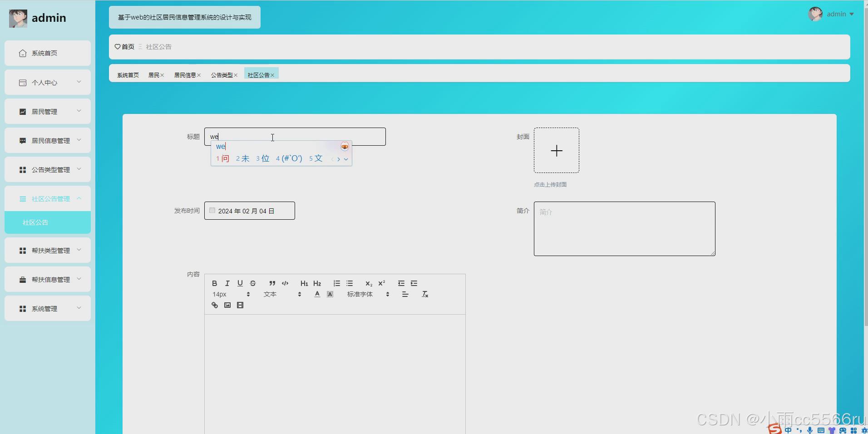Open 标准字体 font family dropdown
Image resolution: width=868 pixels, height=434 pixels.
pos(368,294)
